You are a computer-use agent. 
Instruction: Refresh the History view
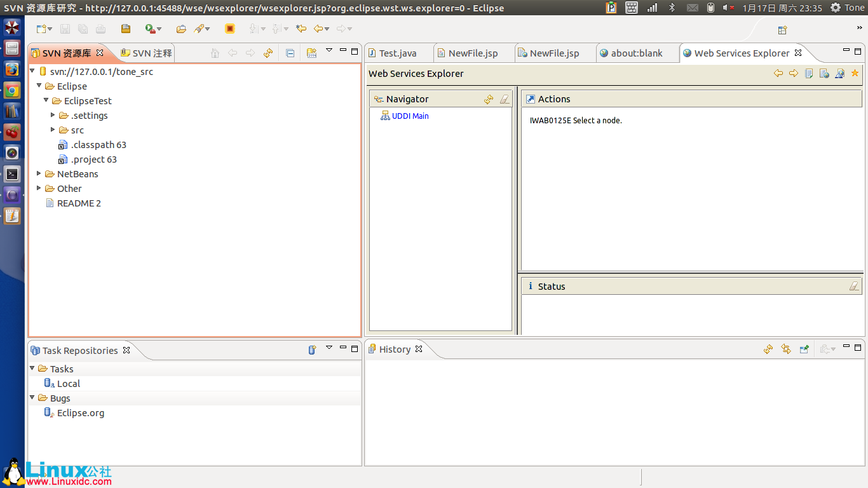click(768, 349)
